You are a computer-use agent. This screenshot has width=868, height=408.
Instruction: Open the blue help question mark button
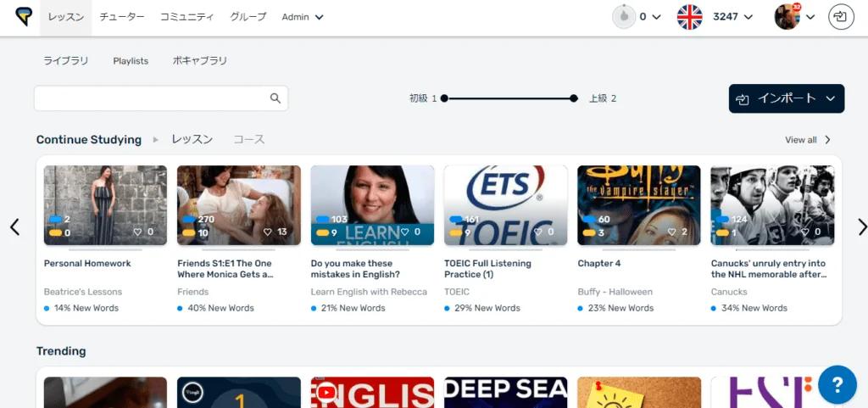(x=837, y=385)
